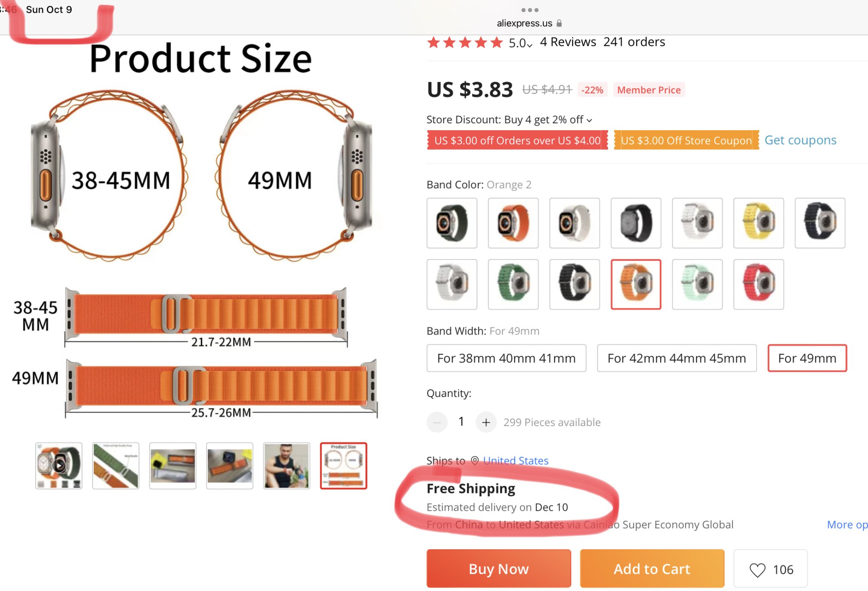The width and height of the screenshot is (868, 591).
Task: Choose the 'For 42mm 44mm 45mm' option
Action: pyautogui.click(x=677, y=358)
